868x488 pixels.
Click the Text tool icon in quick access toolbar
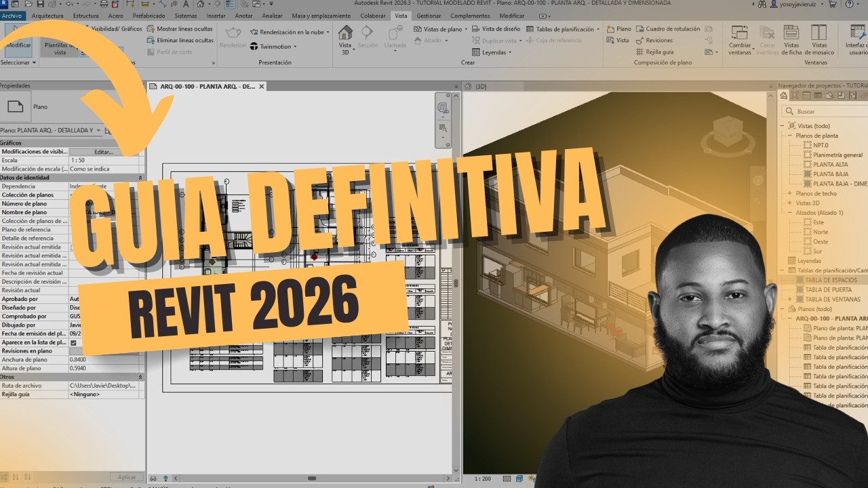point(186,3)
